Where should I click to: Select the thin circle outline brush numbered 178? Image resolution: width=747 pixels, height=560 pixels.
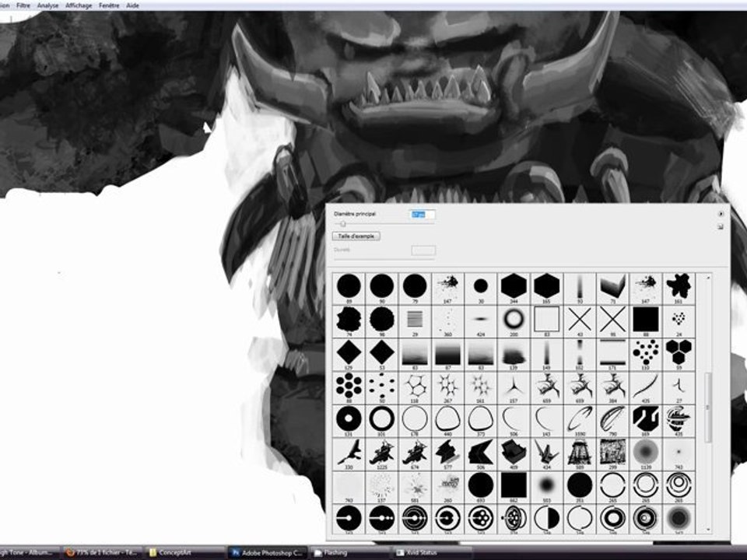tap(415, 421)
